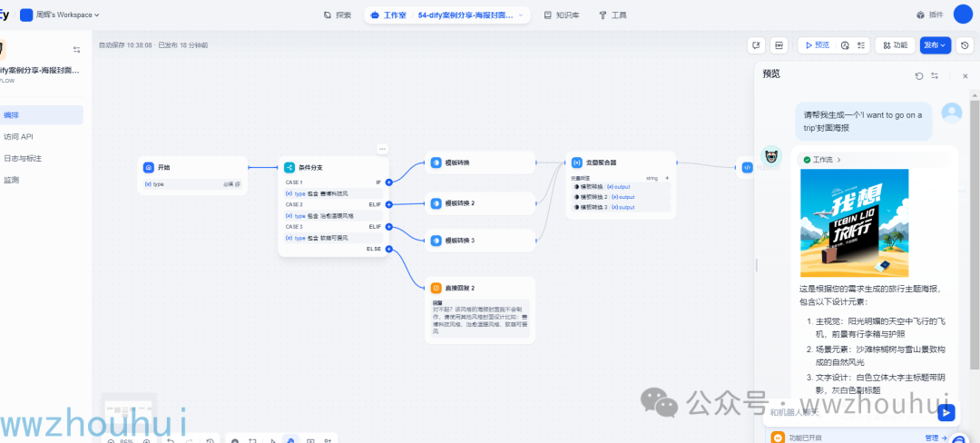980x443 pixels.
Task: Click the reply text in 直接回复 2
Action: coord(480,320)
